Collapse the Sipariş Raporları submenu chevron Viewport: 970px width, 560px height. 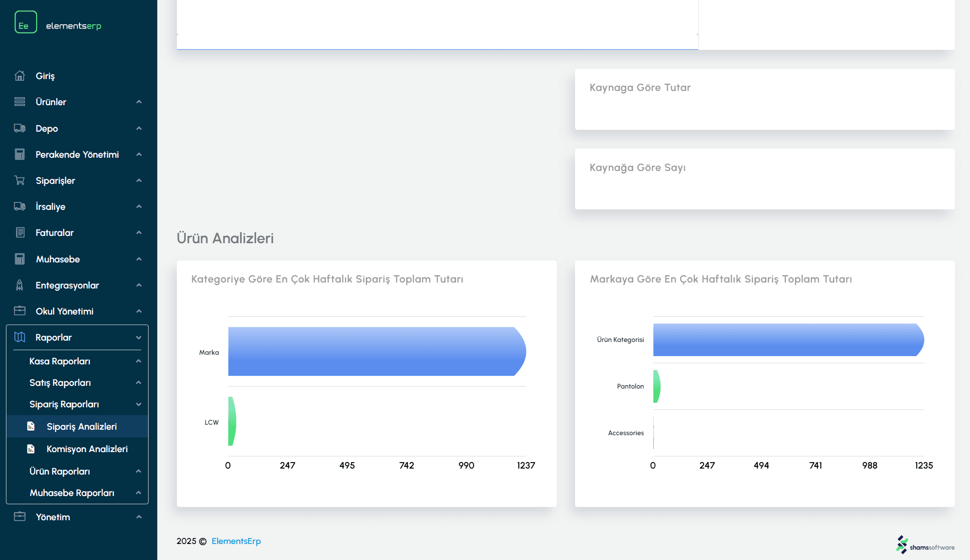tap(139, 404)
